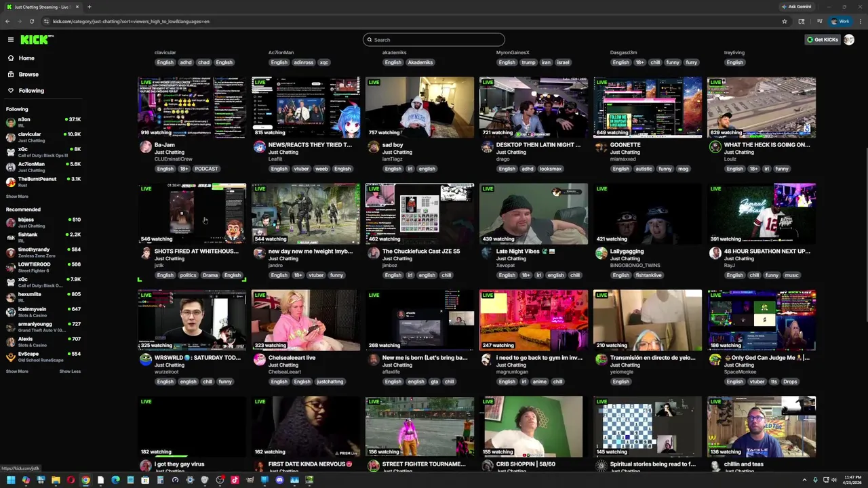Open recommended channel fishtank

tap(43, 238)
